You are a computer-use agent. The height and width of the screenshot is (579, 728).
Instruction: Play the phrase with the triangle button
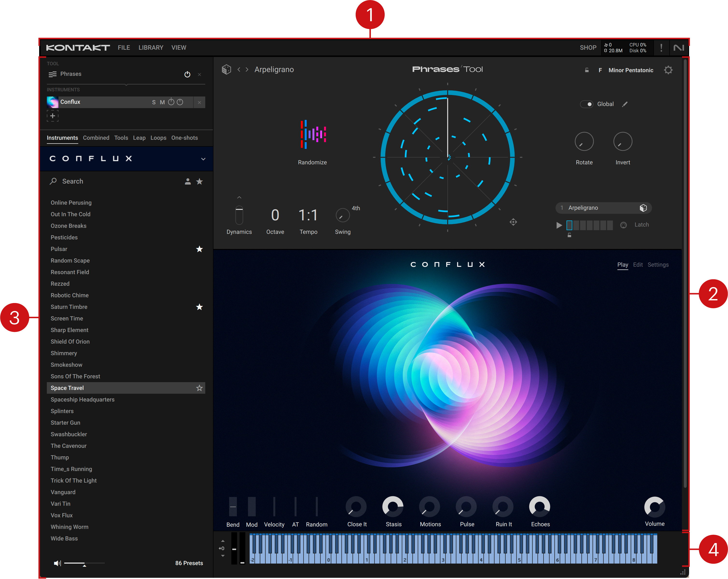(559, 225)
